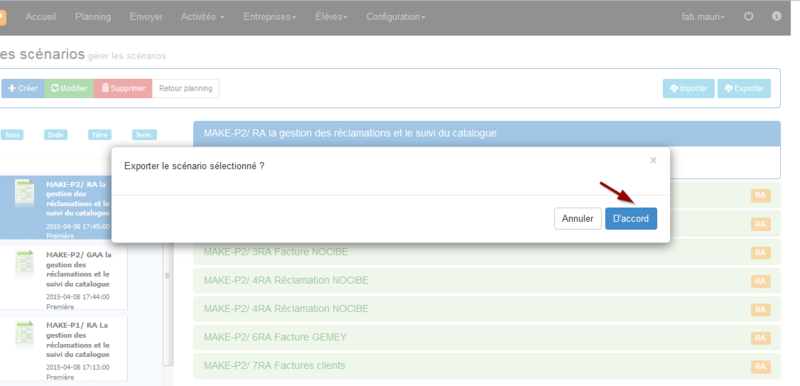Click the Importer cloud button
The image size is (800, 386).
689,88
